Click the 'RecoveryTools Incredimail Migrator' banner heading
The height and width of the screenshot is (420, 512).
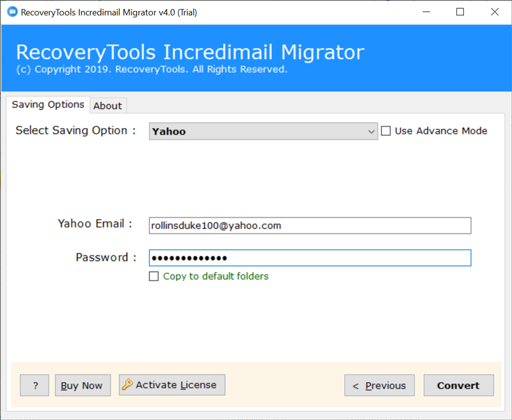click(190, 52)
